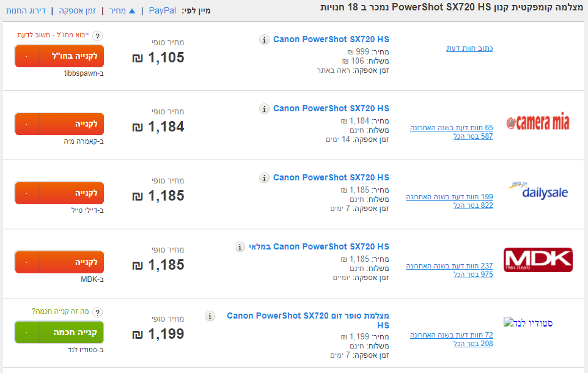Open info icon on the dailysale listing
Viewport: 588px width, 373px height.
[x=264, y=178]
